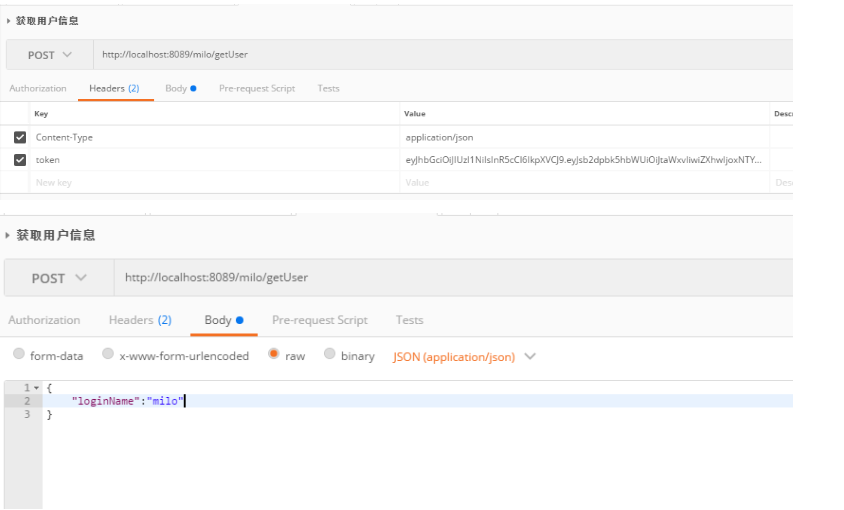844x510 pixels.
Task: Select the x-www-form-urlencoded radio button
Action: point(108,354)
